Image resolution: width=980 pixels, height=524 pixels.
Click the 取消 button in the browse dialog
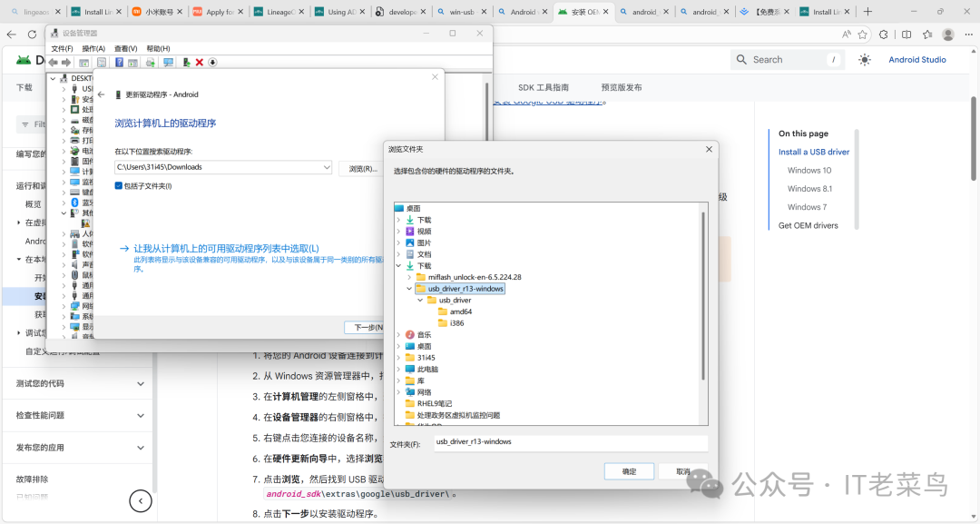(x=682, y=471)
